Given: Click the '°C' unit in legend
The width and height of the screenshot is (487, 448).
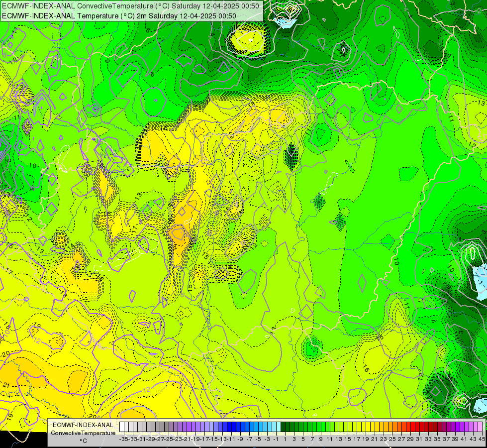Looking at the screenshot, I should pos(83,441).
